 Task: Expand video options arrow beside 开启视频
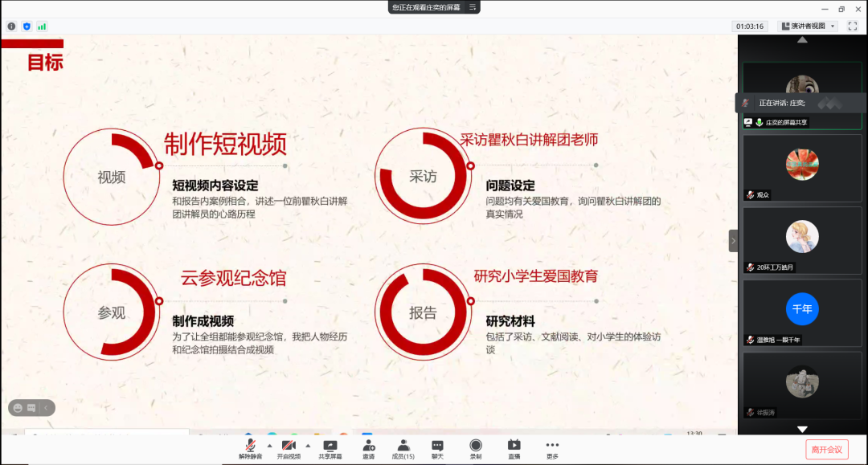(x=308, y=445)
